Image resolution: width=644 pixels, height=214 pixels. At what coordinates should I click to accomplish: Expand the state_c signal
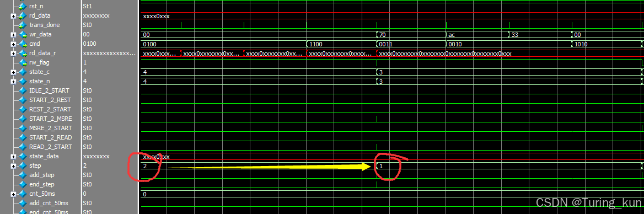[14, 73]
